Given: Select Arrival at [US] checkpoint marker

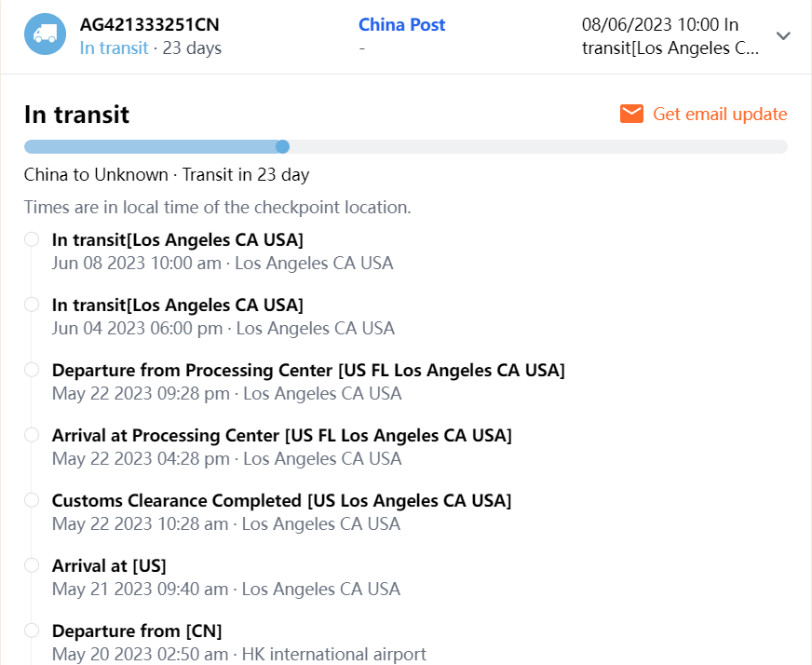Looking at the screenshot, I should [x=32, y=565].
